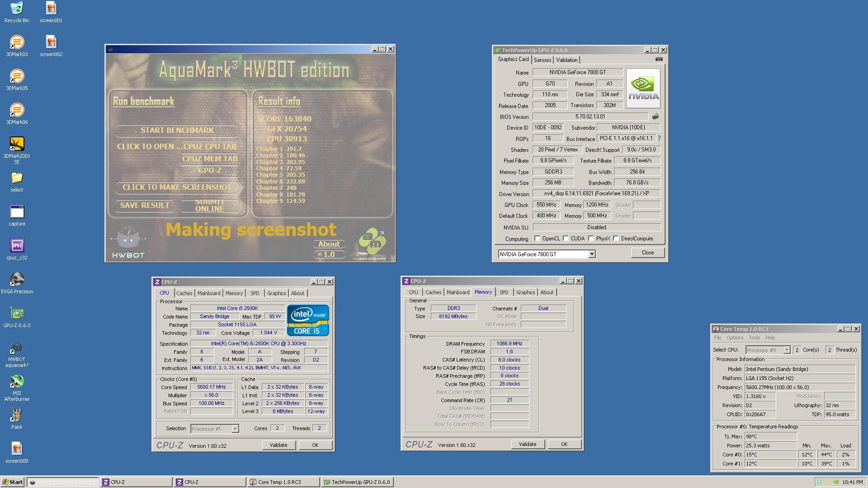Open the screen002 file icon
The height and width of the screenshot is (488, 868).
(x=51, y=46)
